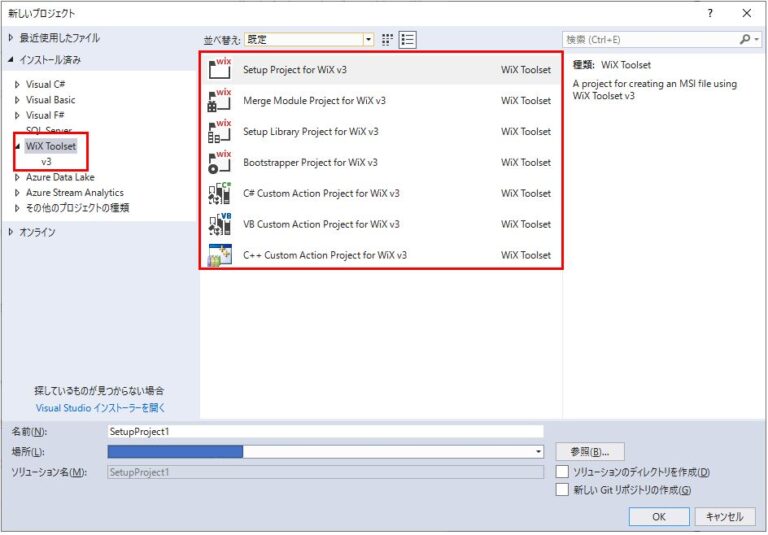
Task: Select the SQL Server tree item
Action: [48, 130]
